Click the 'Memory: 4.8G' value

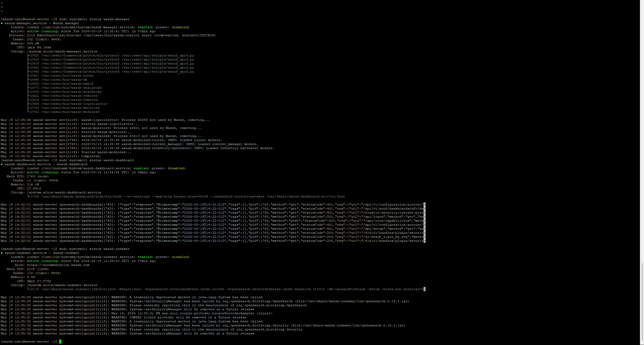coord(31,277)
